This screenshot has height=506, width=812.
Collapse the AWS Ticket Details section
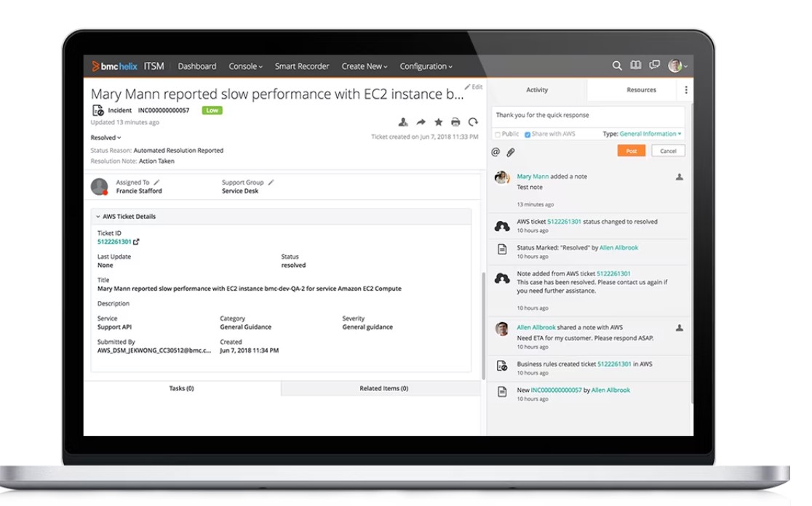click(x=98, y=217)
